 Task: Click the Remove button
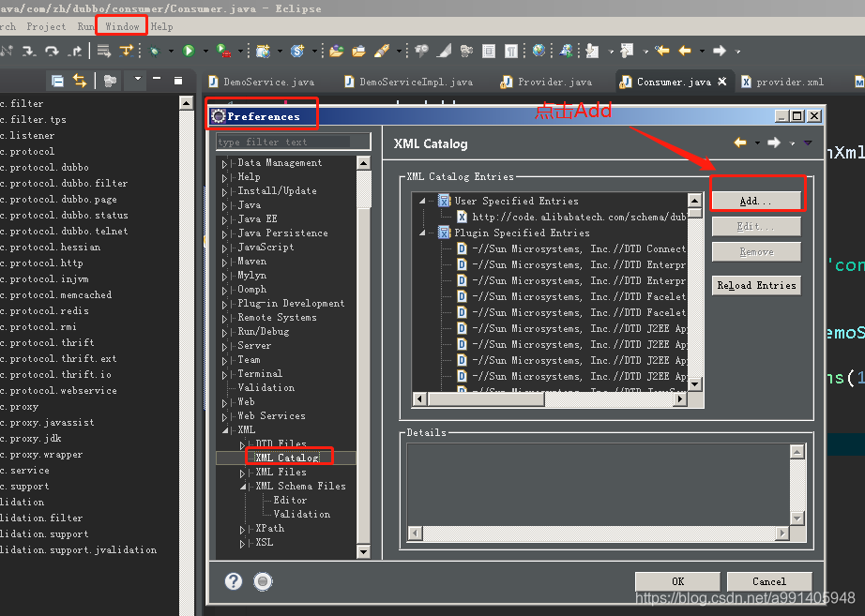click(x=756, y=251)
